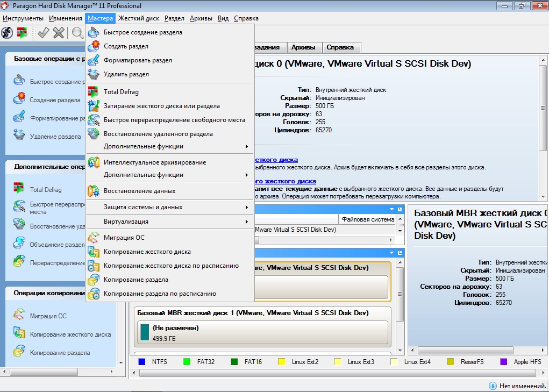Click the status bar info icon
549x392 pixels.
pyautogui.click(x=493, y=386)
